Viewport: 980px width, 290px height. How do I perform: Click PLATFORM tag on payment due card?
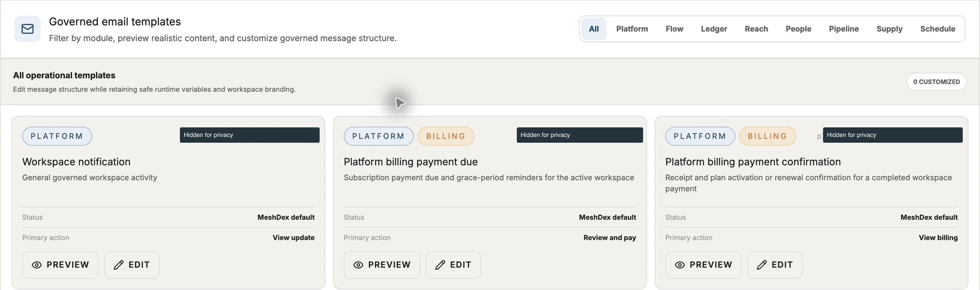[378, 136]
